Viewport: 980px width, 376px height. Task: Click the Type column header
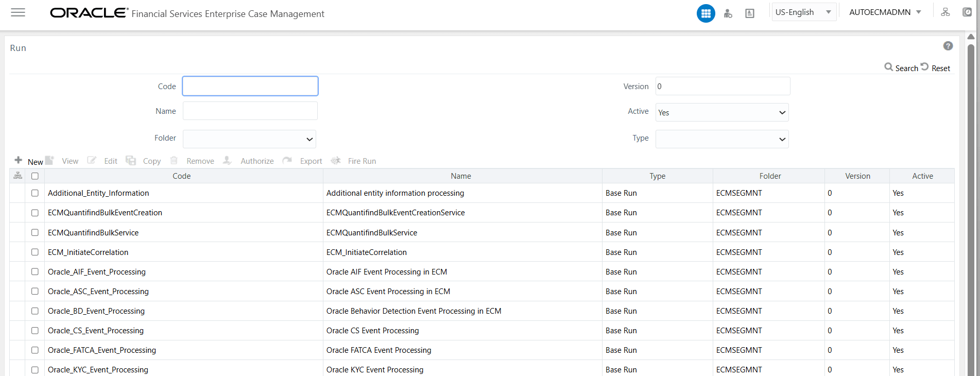[658, 176]
